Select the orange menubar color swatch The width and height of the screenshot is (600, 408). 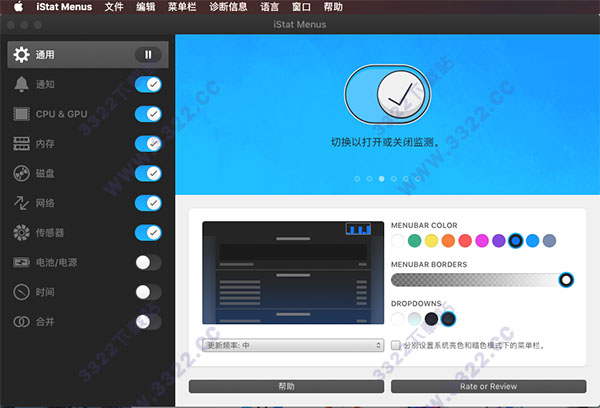tap(448, 241)
